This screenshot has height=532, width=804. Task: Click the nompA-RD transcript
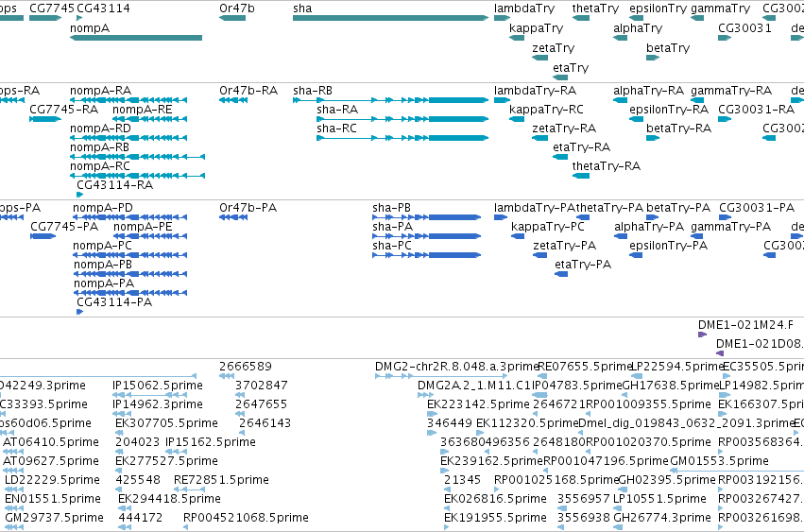coord(128,138)
